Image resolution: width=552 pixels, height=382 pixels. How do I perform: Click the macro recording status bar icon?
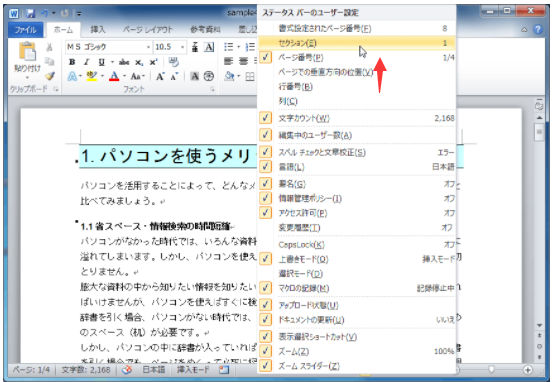click(224, 370)
